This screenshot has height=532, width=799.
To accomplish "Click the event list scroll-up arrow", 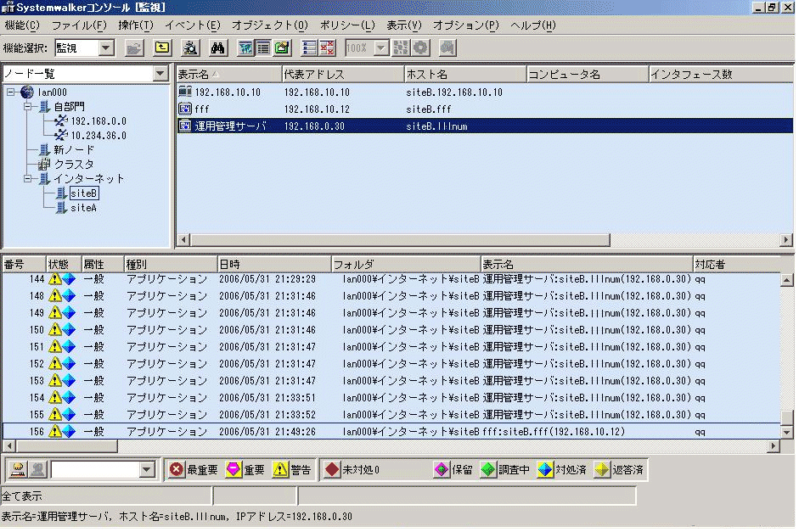I will [x=787, y=280].
